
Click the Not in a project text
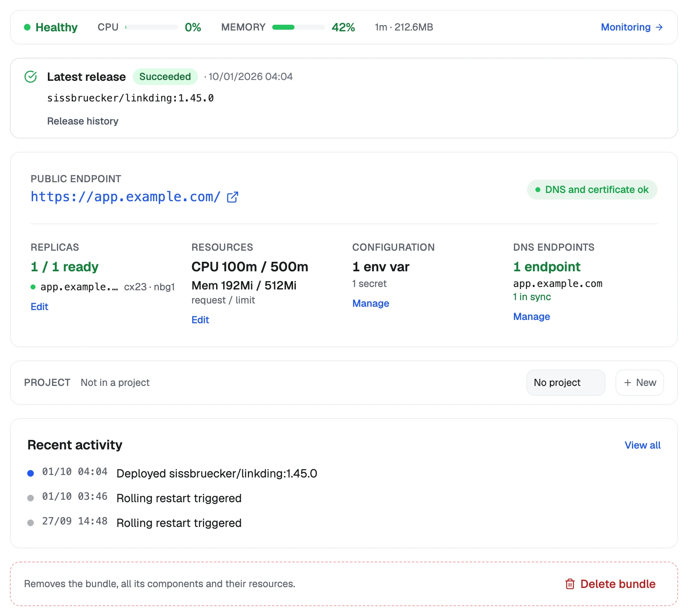click(x=115, y=383)
